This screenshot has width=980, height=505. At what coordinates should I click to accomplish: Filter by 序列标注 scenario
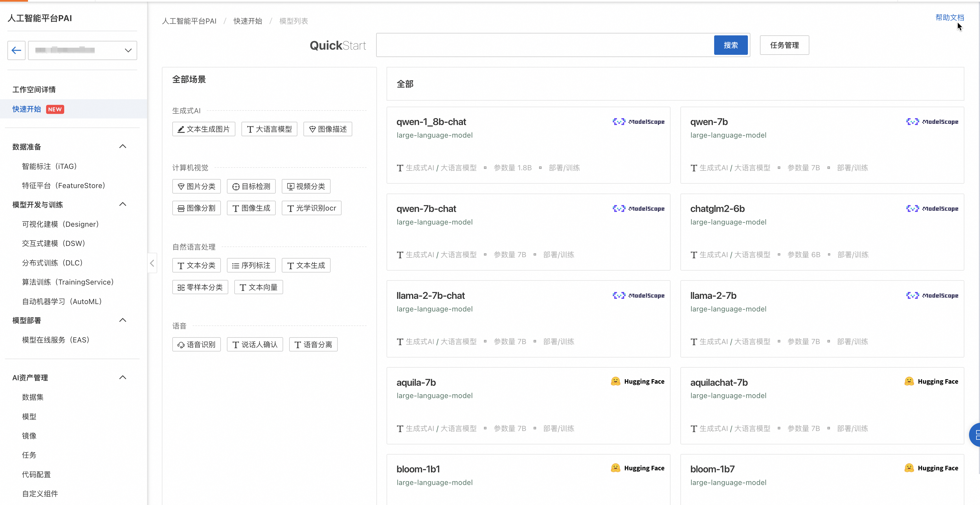[x=251, y=265]
